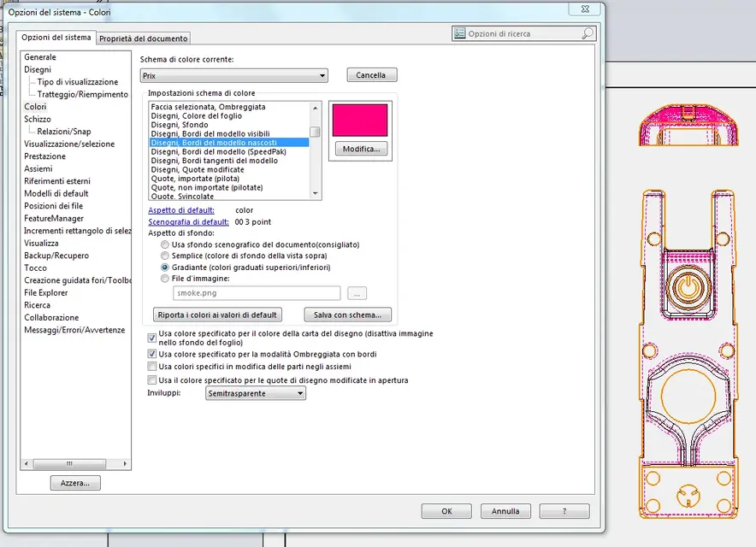This screenshot has width=756, height=547.
Task: Select Semplice background radio option
Action: (165, 256)
